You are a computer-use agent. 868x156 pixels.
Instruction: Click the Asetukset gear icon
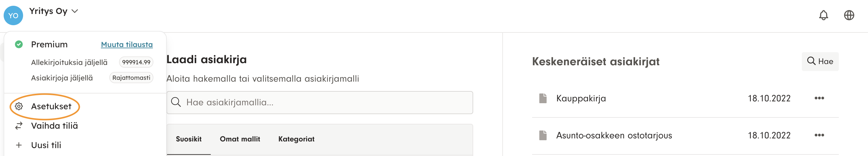click(x=19, y=107)
